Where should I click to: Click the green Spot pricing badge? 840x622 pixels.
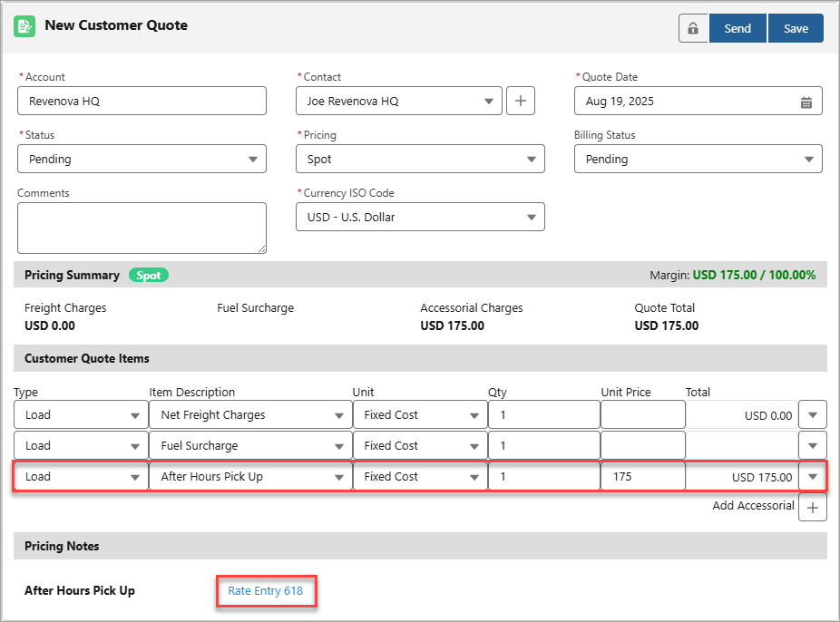[x=149, y=275]
